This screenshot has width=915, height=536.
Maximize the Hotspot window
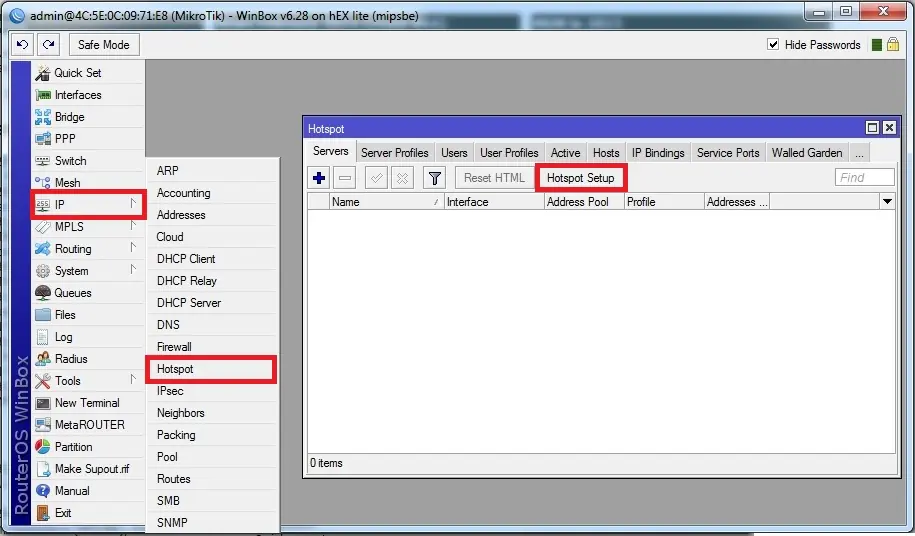(872, 128)
